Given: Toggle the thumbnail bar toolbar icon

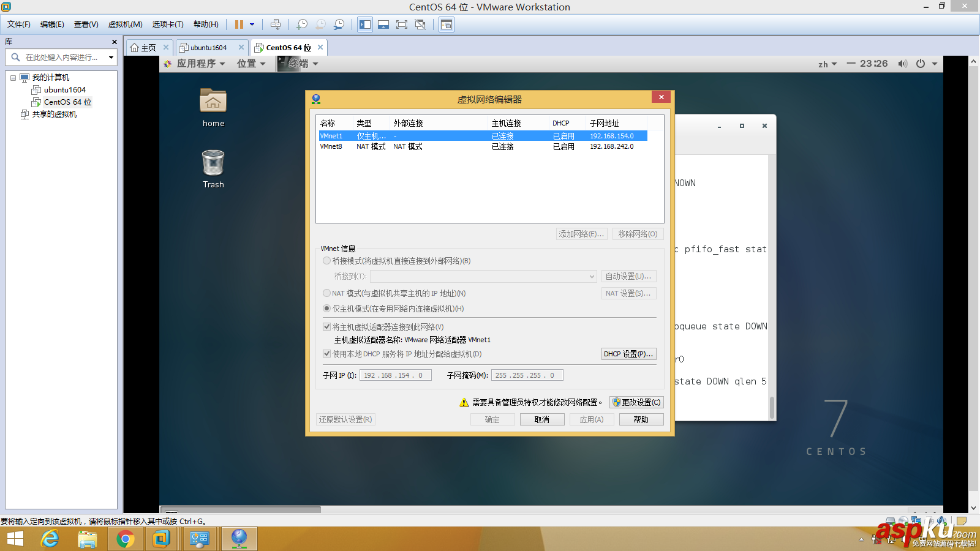Looking at the screenshot, I should pyautogui.click(x=383, y=24).
